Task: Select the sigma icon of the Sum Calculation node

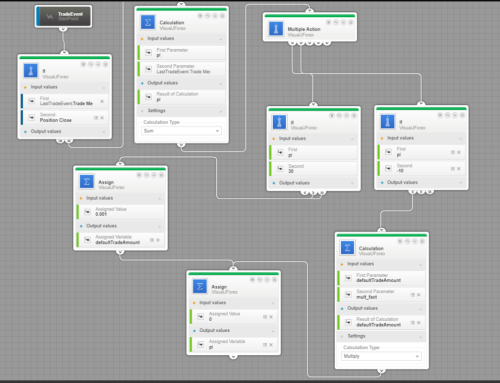Action: 148,23
